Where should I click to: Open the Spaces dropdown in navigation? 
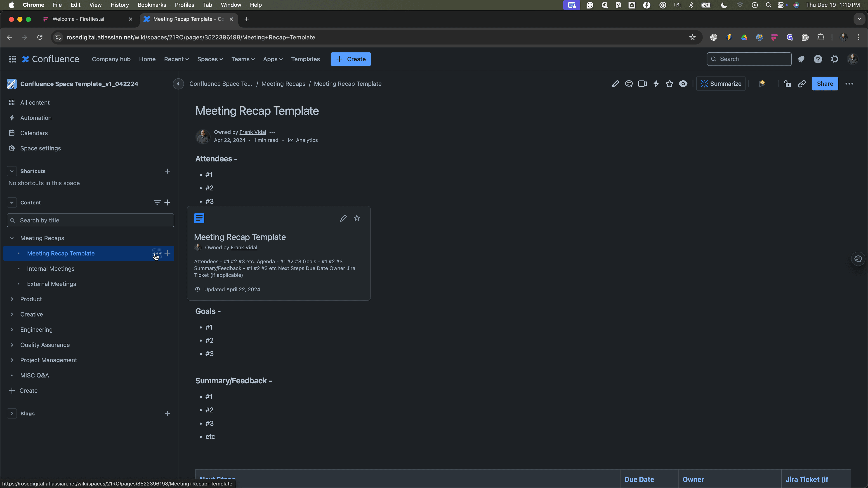coord(210,59)
